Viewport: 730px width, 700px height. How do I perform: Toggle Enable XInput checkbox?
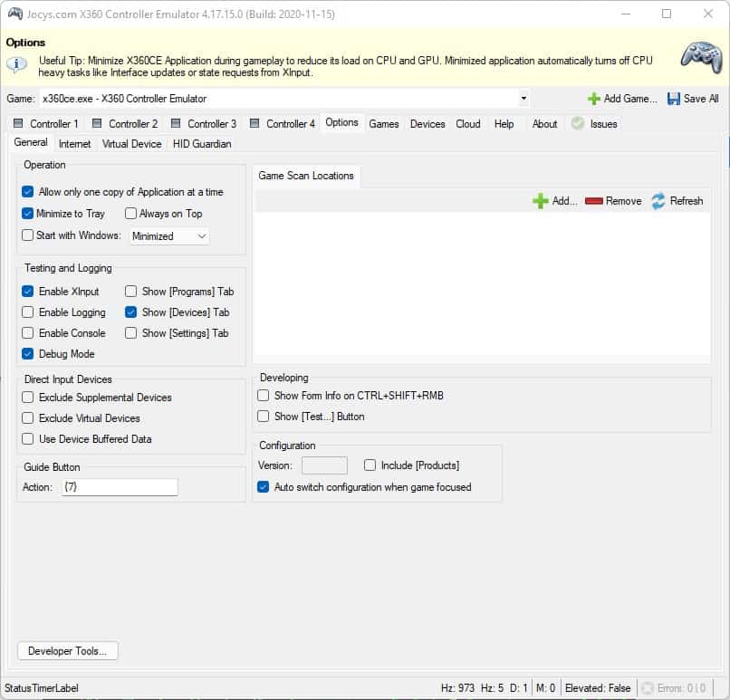click(27, 292)
